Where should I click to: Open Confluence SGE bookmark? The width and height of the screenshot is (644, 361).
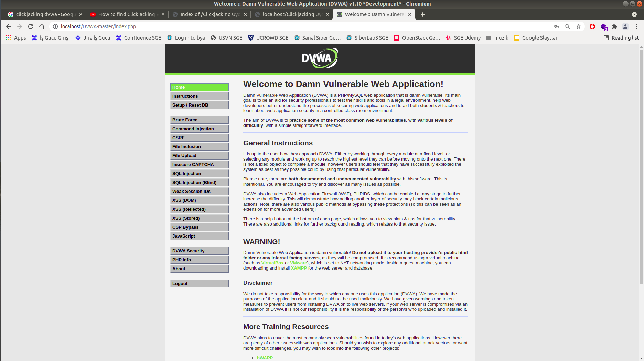tap(139, 38)
